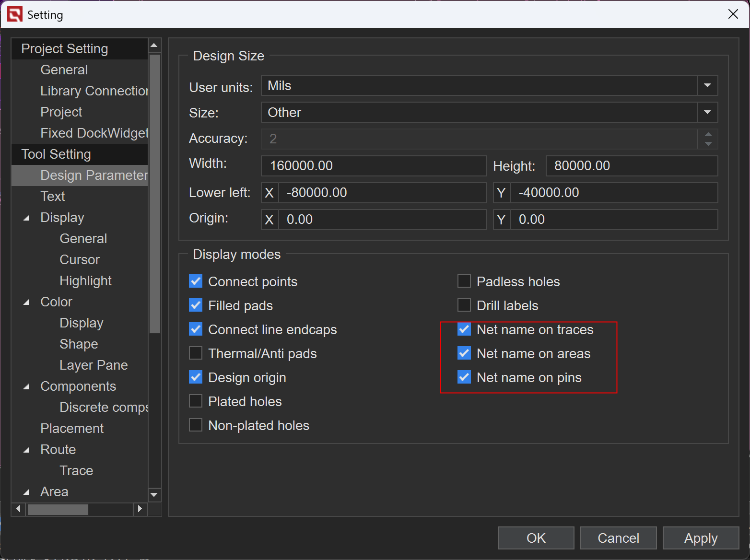This screenshot has height=560, width=750.
Task: Click the Width input field
Action: [374, 166]
